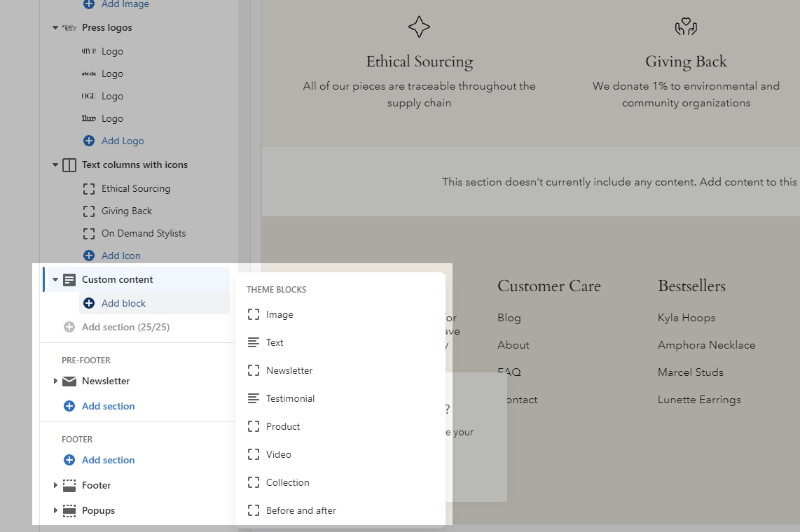Click Add section in the Pre-footer group
Viewport: 800px width, 532px height.
point(108,406)
